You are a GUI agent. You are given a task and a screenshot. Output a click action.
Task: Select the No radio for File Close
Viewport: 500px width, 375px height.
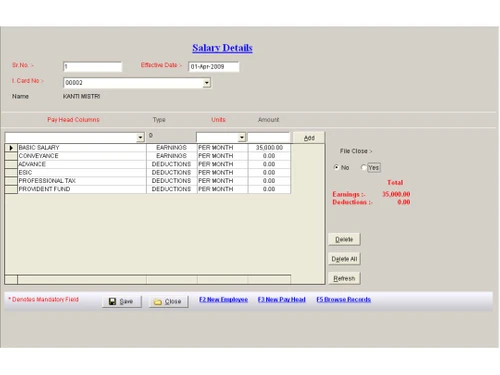[336, 167]
